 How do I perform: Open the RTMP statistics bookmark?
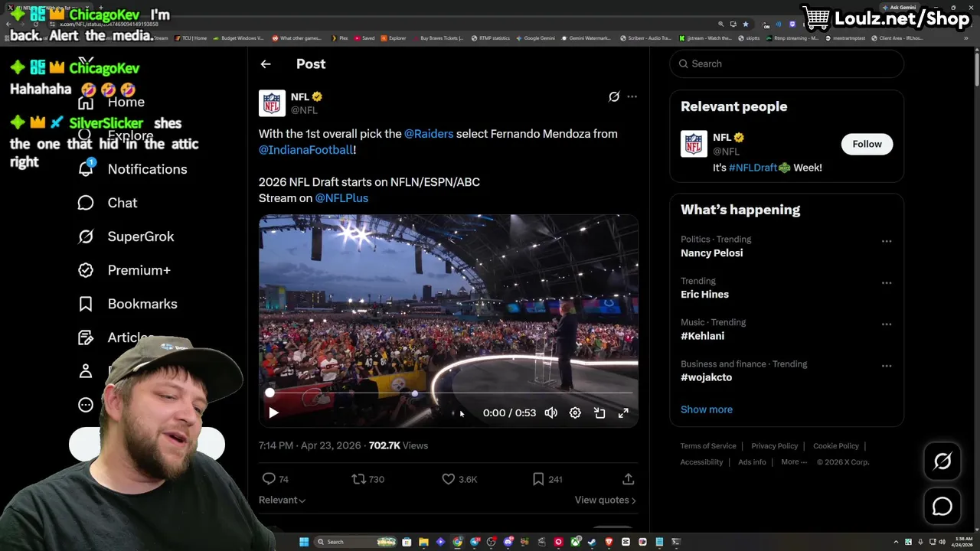[490, 38]
